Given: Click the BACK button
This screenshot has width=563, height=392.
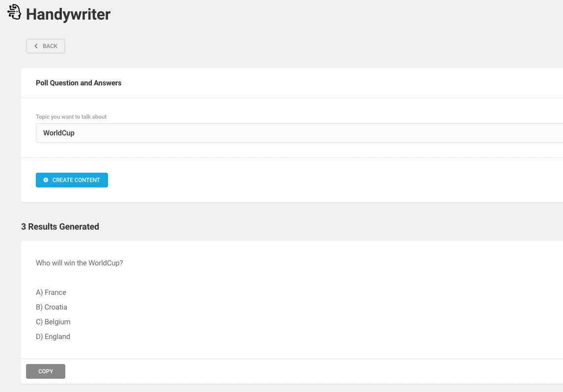Looking at the screenshot, I should tap(45, 46).
